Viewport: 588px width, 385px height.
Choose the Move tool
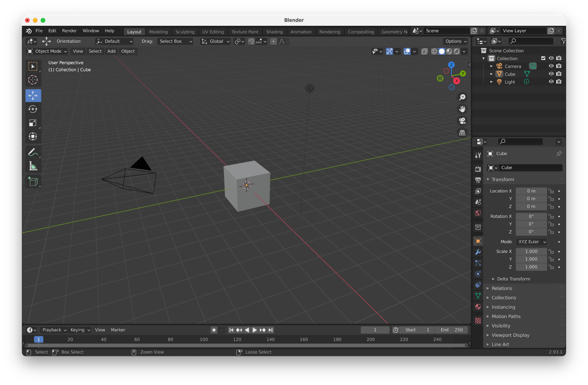[33, 96]
